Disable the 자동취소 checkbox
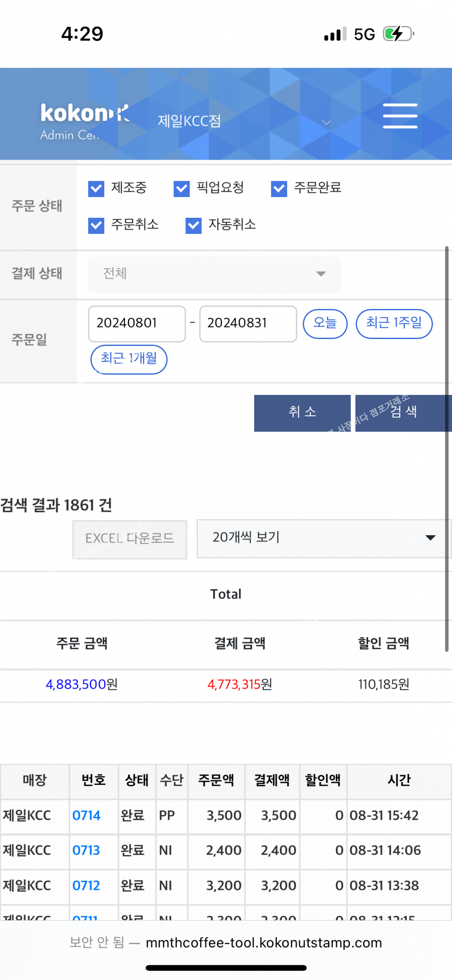452x980 pixels. pyautogui.click(x=194, y=225)
